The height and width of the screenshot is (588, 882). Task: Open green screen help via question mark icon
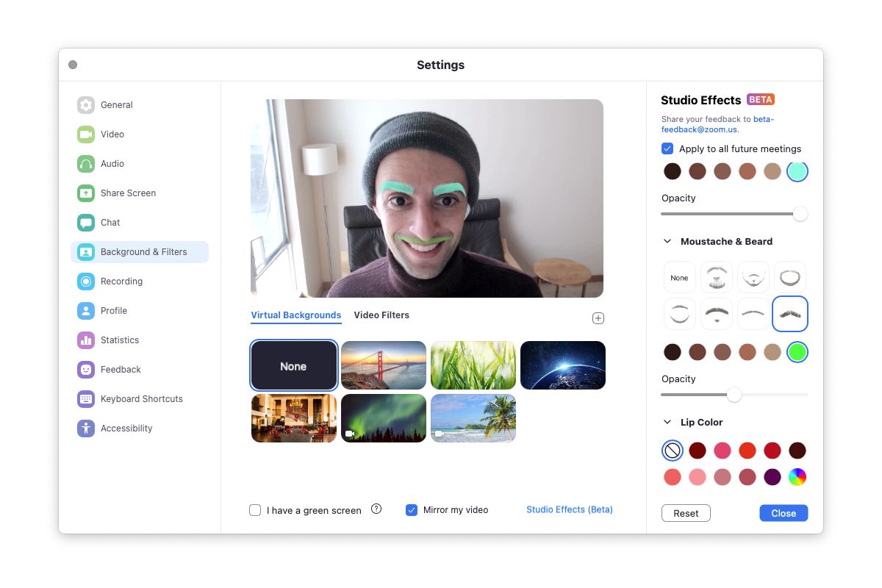[376, 509]
